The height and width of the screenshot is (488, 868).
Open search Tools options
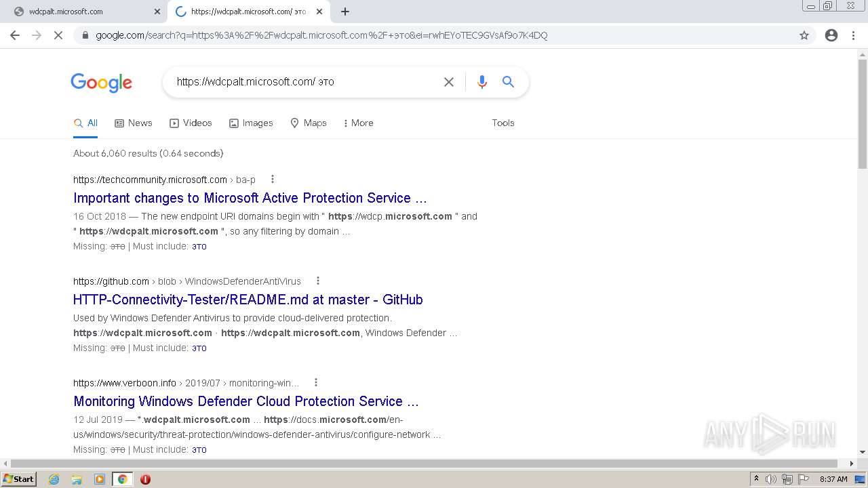click(x=503, y=123)
